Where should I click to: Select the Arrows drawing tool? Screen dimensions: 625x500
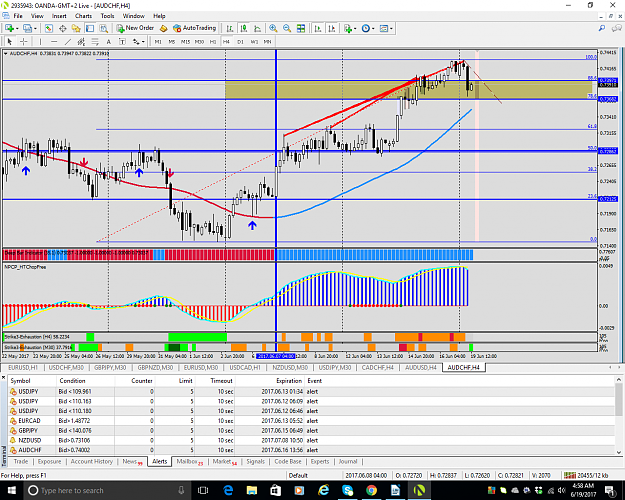click(136, 41)
